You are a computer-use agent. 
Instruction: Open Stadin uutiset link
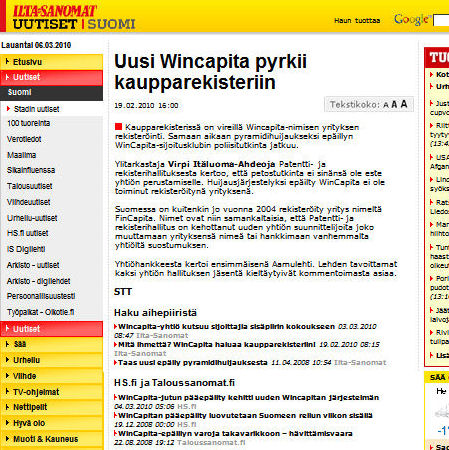pyautogui.click(x=36, y=109)
